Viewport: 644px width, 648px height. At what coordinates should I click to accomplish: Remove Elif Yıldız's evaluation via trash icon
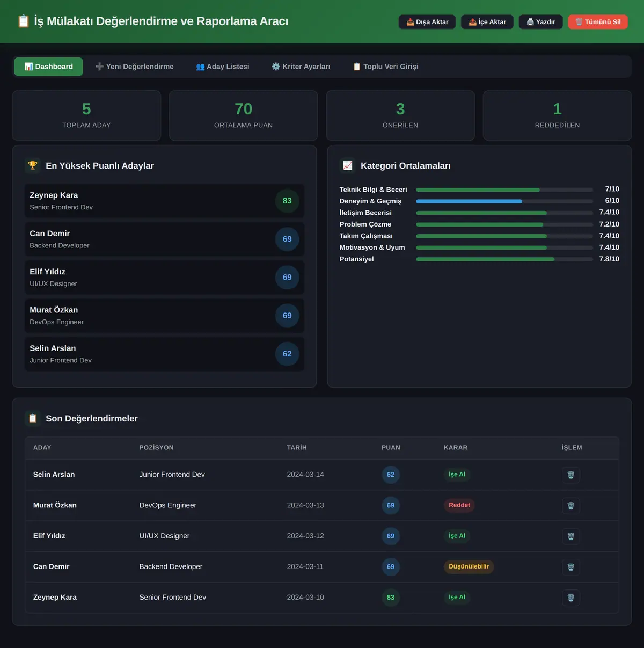pyautogui.click(x=570, y=536)
